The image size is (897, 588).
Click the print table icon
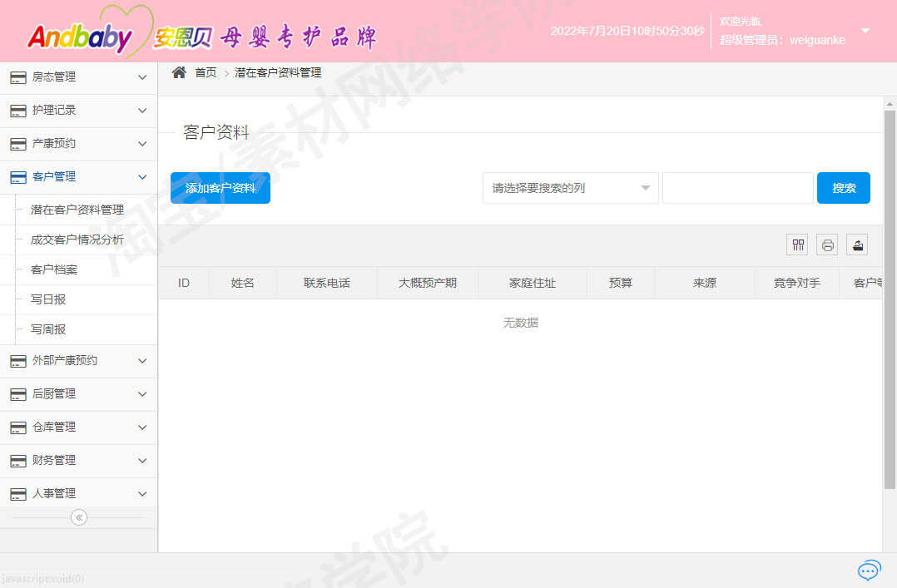827,245
